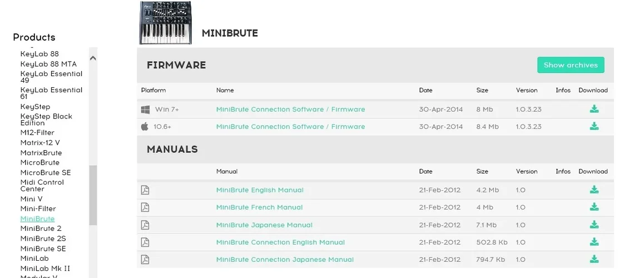This screenshot has width=644, height=278.
Task: Click the products list scroll-up arrow
Action: point(93,58)
